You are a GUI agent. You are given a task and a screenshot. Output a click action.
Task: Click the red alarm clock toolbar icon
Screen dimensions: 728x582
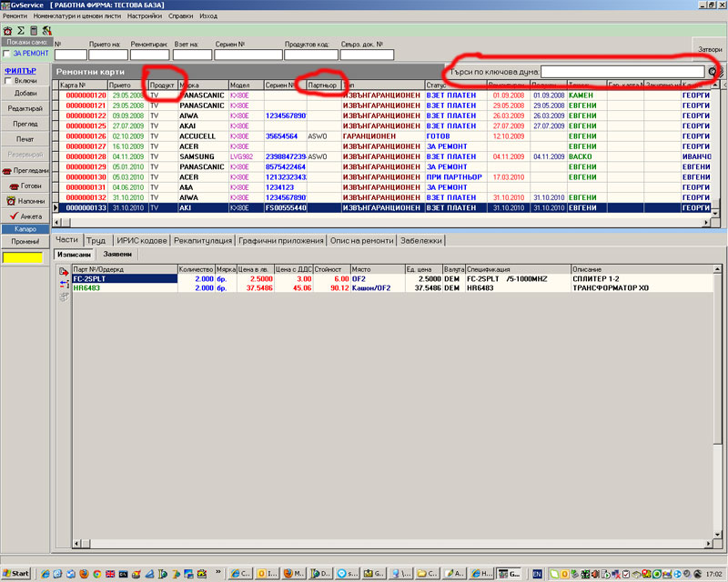point(7,31)
